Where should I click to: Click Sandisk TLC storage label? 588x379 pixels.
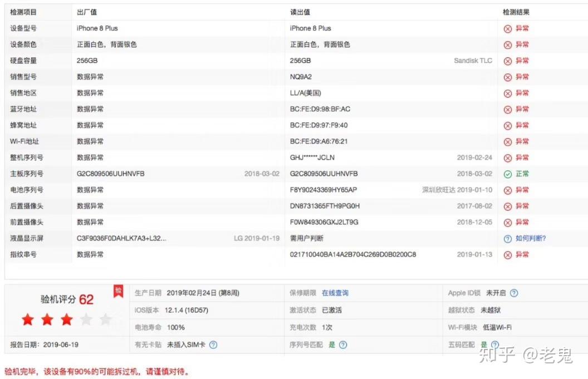click(x=473, y=61)
